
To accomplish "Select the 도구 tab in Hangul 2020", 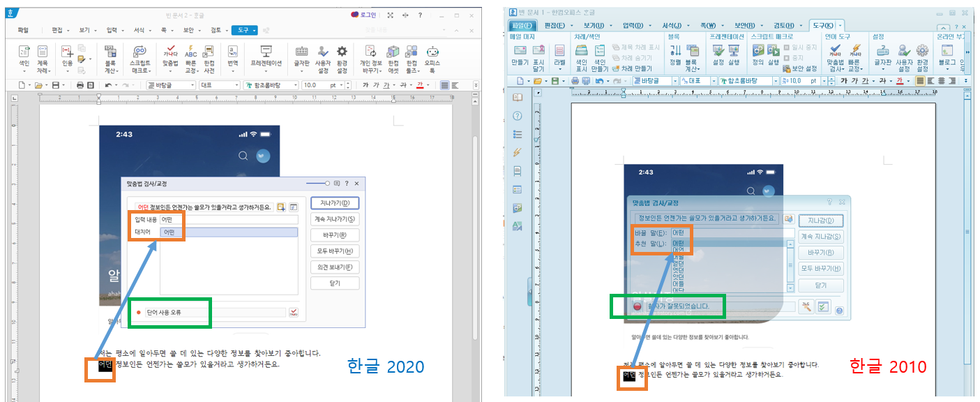I will pyautogui.click(x=245, y=30).
